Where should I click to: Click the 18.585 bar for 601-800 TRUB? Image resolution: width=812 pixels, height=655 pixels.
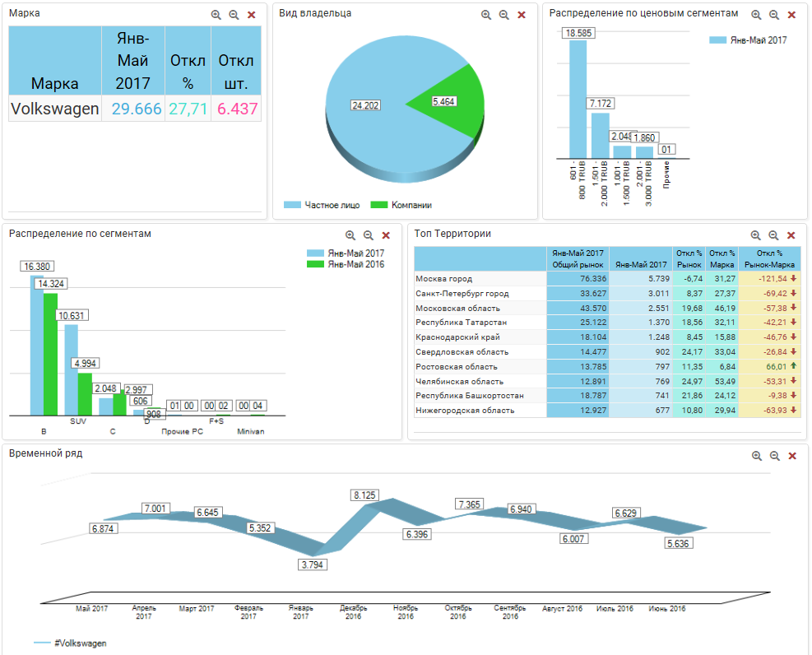(x=578, y=99)
